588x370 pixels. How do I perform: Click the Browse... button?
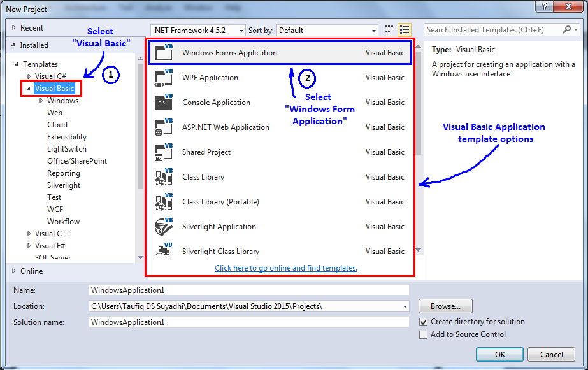pos(445,306)
